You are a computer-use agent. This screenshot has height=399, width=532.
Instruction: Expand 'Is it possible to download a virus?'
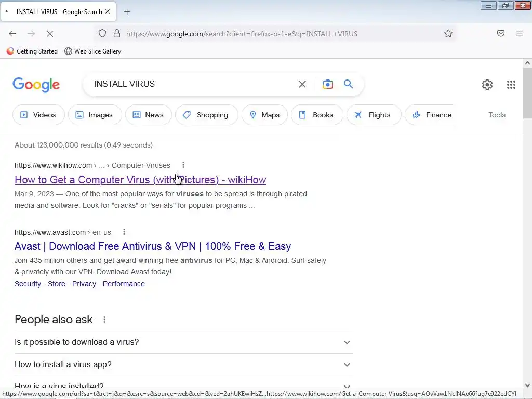click(183, 342)
